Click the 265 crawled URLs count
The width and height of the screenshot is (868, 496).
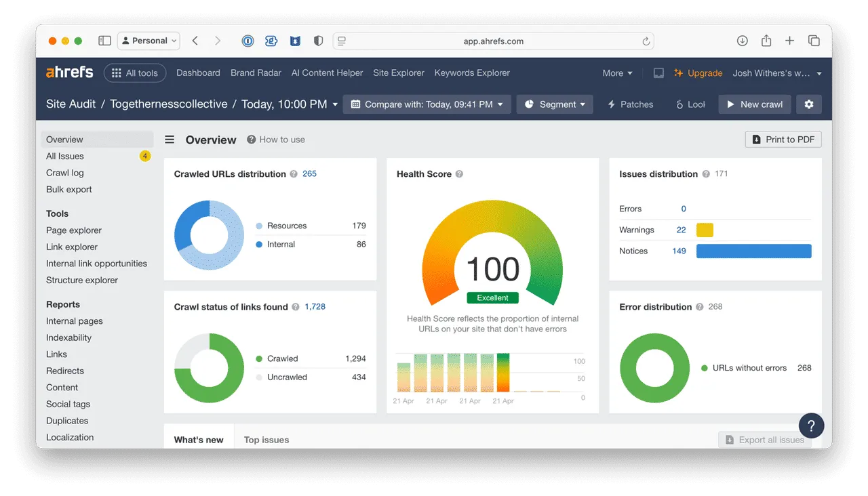coord(310,174)
